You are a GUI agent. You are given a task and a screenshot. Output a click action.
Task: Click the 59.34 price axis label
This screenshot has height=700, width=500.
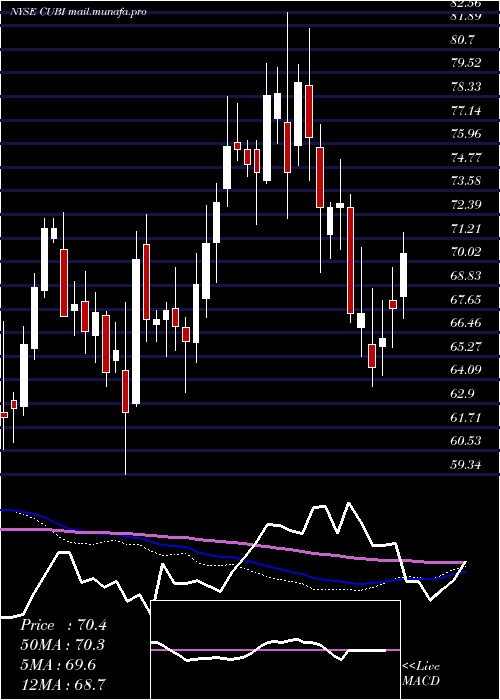pos(466,465)
